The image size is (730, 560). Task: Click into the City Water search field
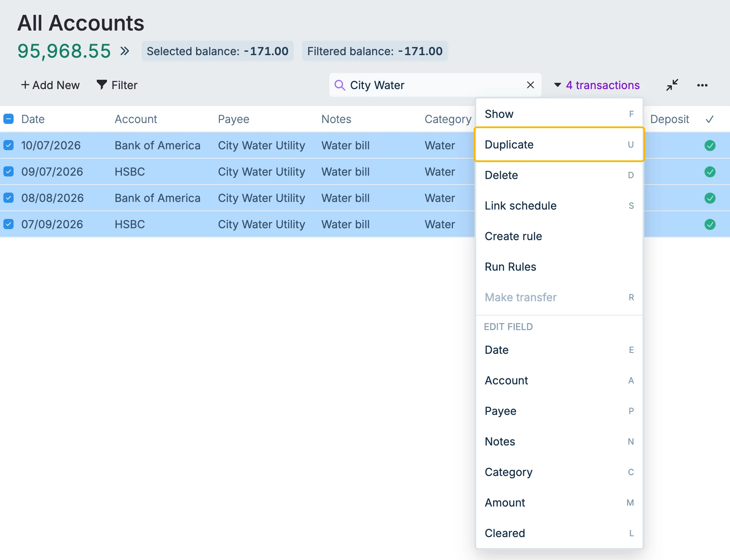(435, 85)
